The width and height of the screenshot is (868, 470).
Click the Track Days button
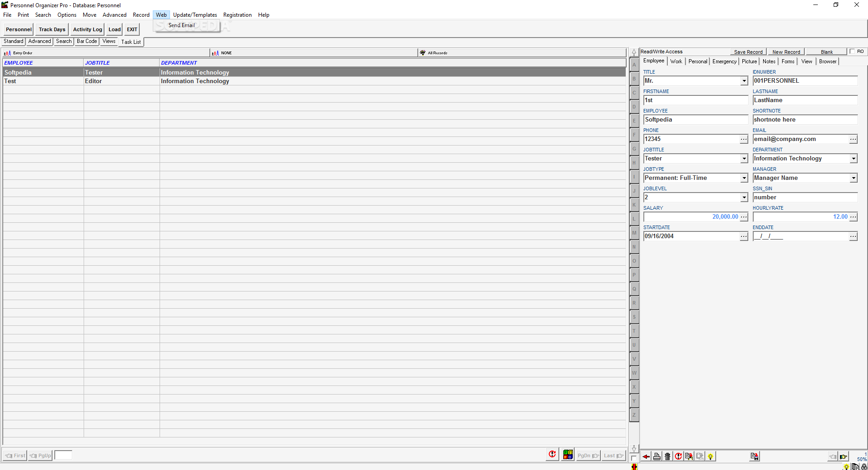(52, 29)
